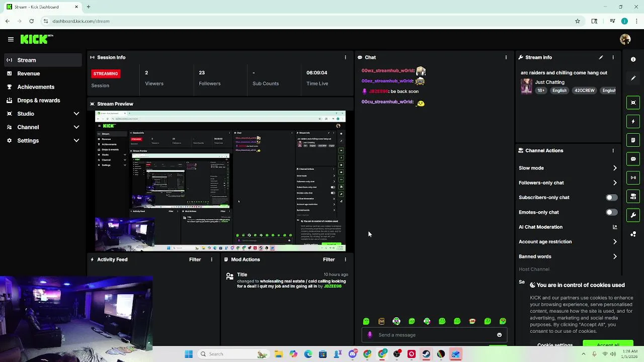Toggle the lightning bolt activity widget icon
Screen dimensions: 644x362
coord(633,121)
